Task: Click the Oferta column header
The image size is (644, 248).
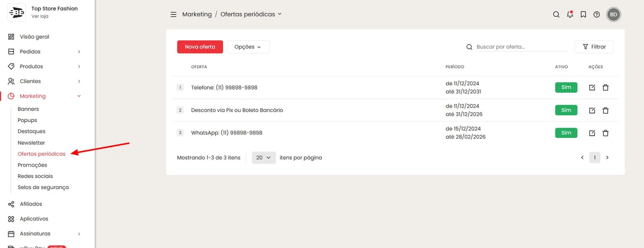Action: pos(199,67)
